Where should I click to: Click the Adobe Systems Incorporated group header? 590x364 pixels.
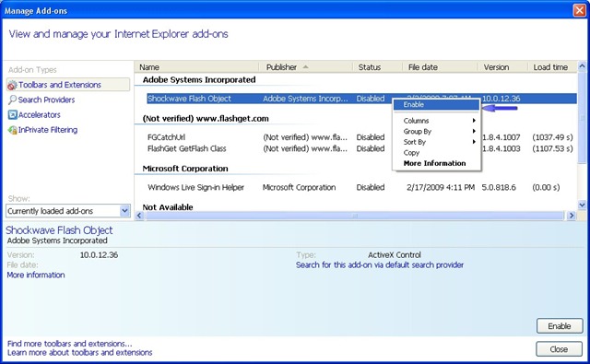[199, 80]
